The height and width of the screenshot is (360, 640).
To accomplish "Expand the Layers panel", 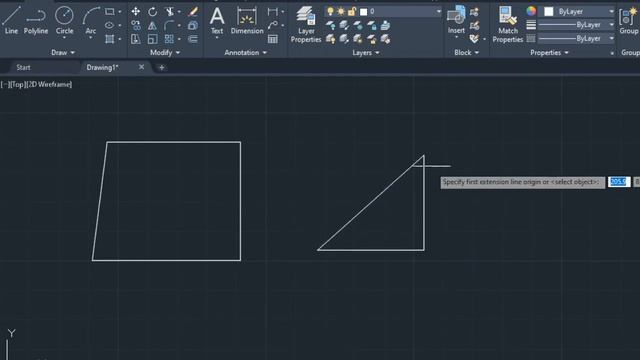I will (366, 53).
